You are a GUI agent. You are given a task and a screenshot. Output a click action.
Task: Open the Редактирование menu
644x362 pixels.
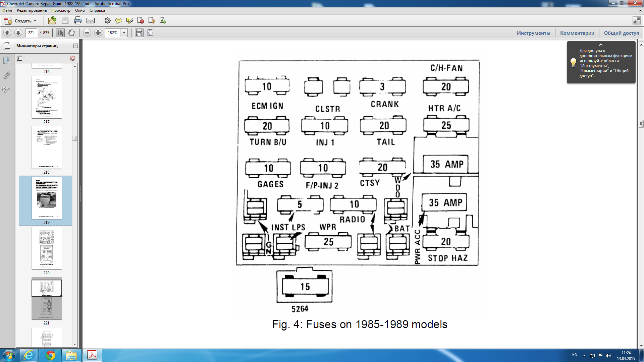coord(32,10)
